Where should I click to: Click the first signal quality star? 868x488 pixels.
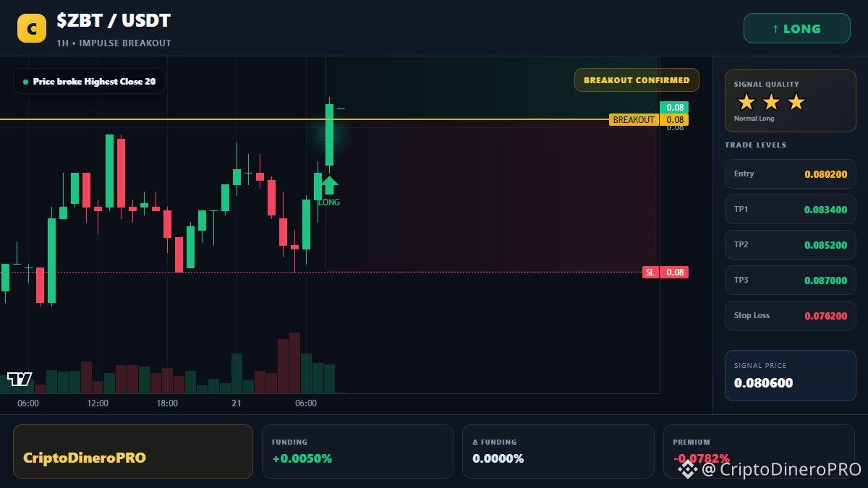746,102
